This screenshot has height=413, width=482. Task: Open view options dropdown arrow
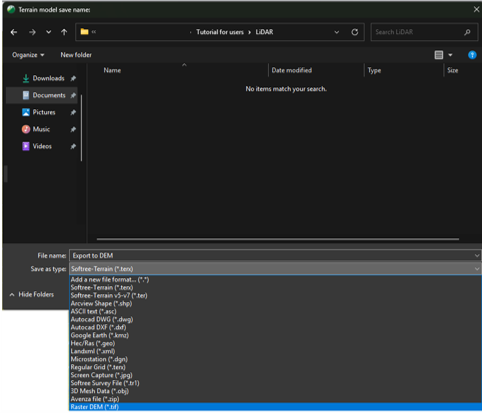pyautogui.click(x=450, y=55)
